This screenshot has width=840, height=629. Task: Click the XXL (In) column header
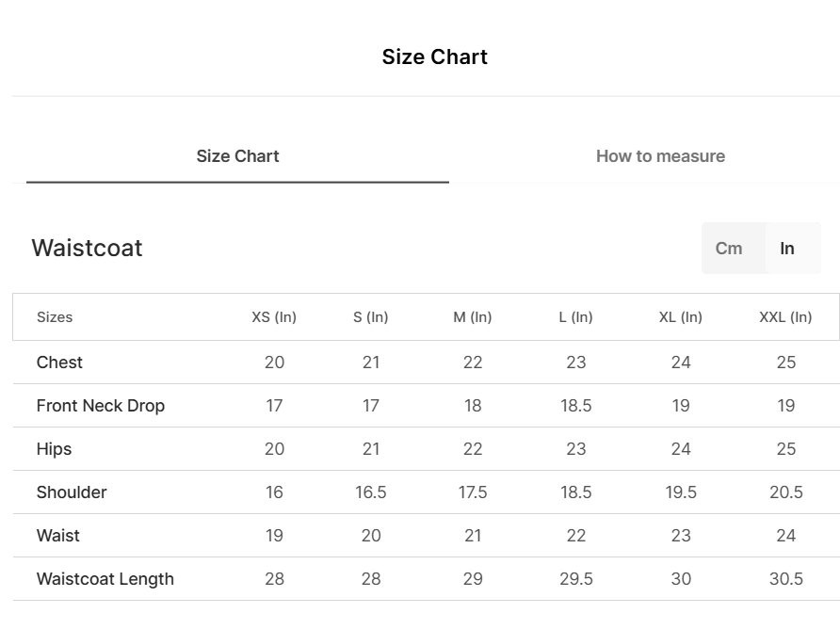pyautogui.click(x=785, y=317)
